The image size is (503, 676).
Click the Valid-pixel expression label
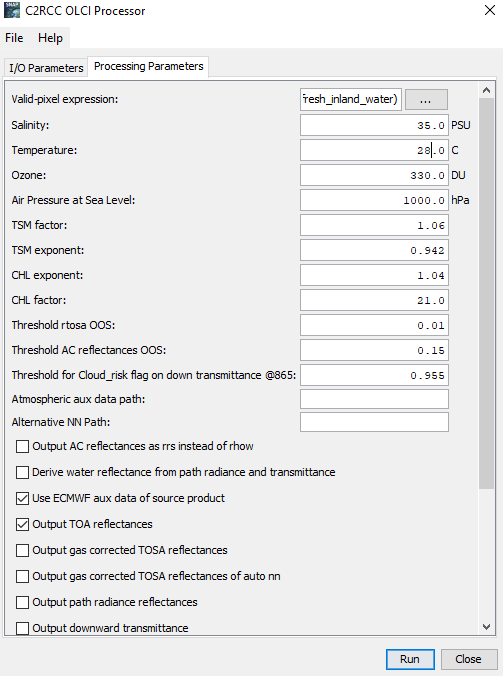[x=65, y=100]
